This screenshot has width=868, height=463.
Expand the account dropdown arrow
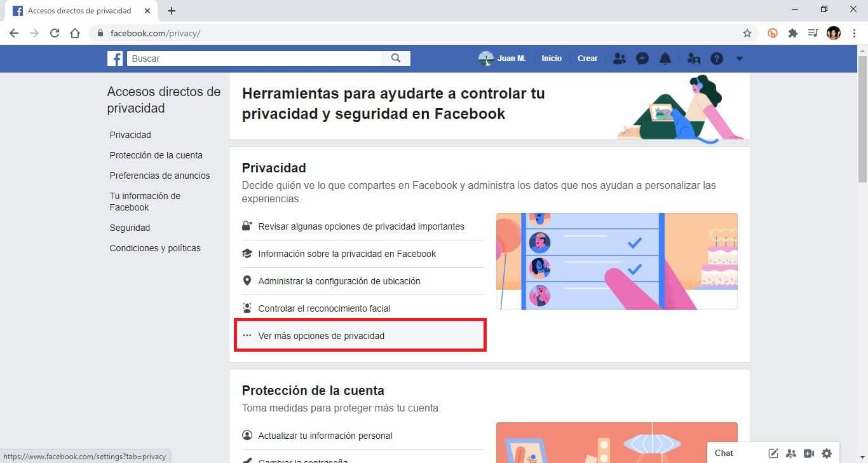[x=739, y=59]
